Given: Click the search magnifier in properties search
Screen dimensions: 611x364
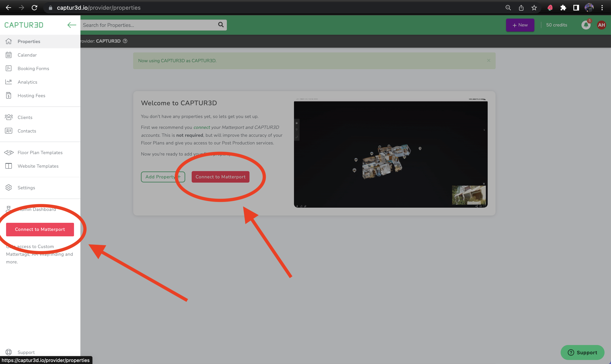Looking at the screenshot, I should (221, 25).
